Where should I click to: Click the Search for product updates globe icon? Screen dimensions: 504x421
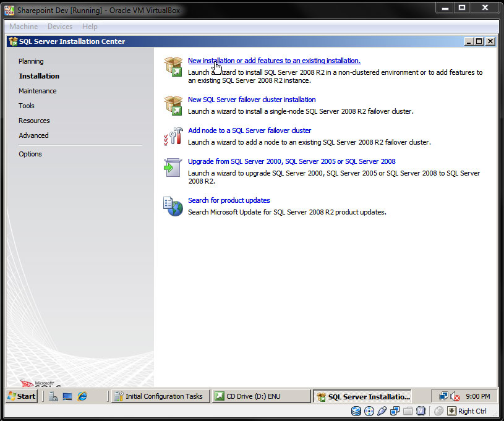(173, 206)
